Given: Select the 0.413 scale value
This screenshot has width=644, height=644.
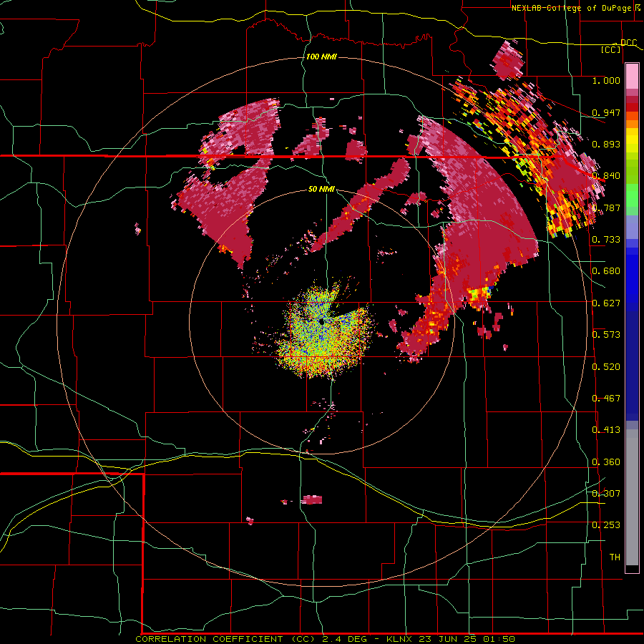Looking at the screenshot, I should (606, 430).
